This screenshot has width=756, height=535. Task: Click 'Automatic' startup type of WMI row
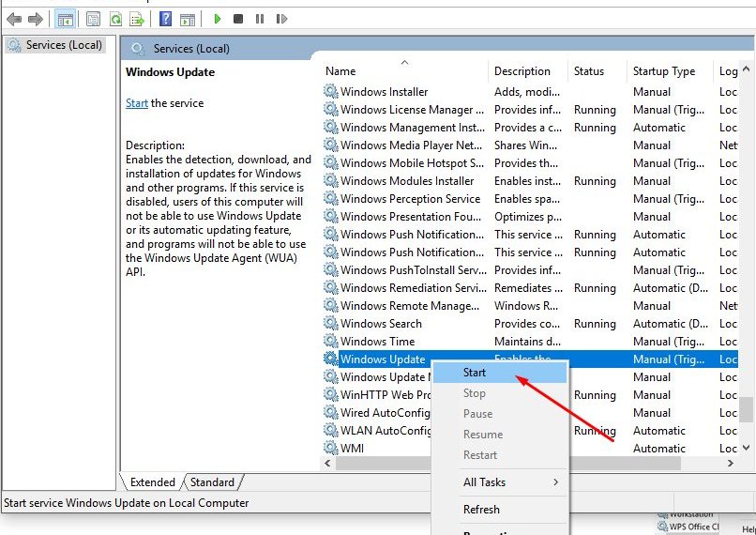click(x=659, y=449)
